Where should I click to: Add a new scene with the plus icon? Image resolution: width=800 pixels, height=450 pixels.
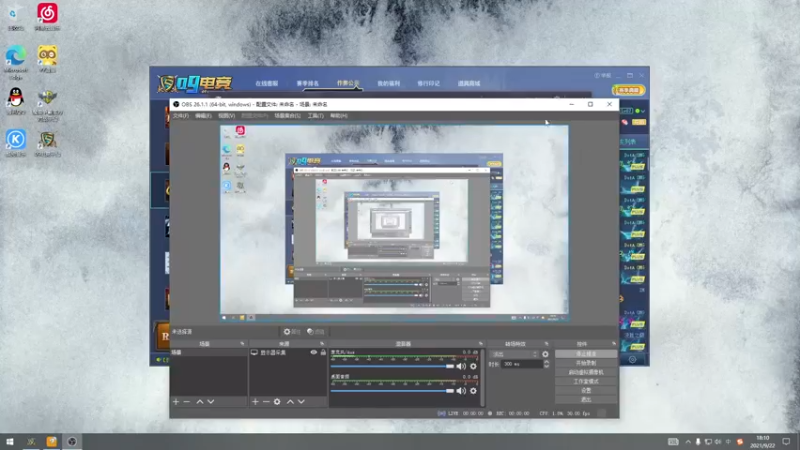tap(176, 402)
